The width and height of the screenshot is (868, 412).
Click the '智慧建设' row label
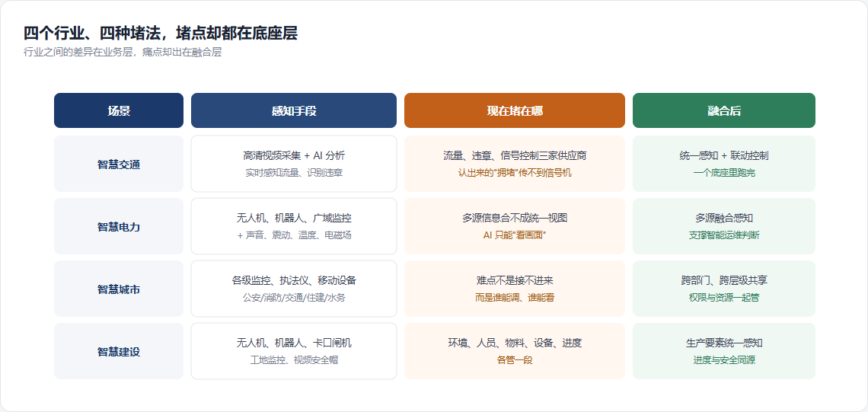tap(119, 352)
